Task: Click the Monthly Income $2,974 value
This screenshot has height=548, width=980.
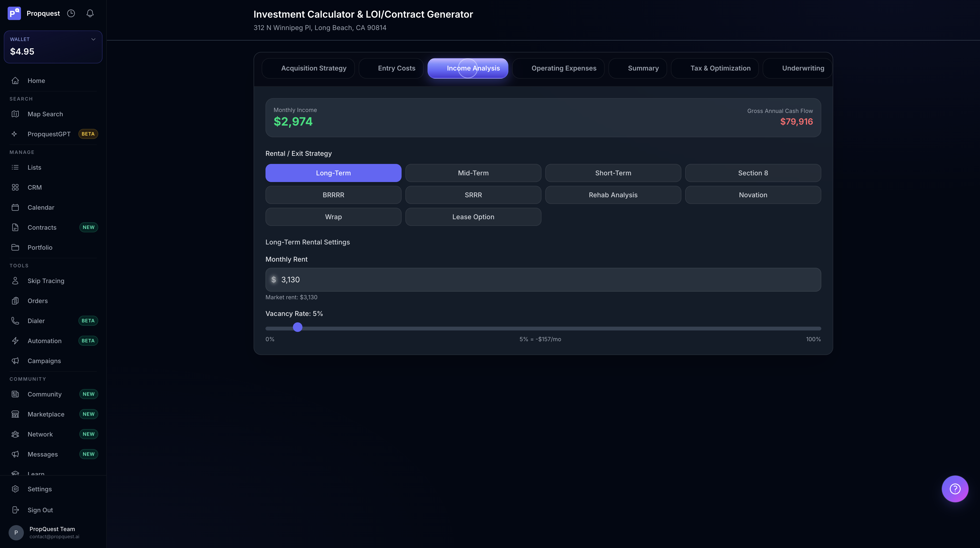Action: (293, 122)
